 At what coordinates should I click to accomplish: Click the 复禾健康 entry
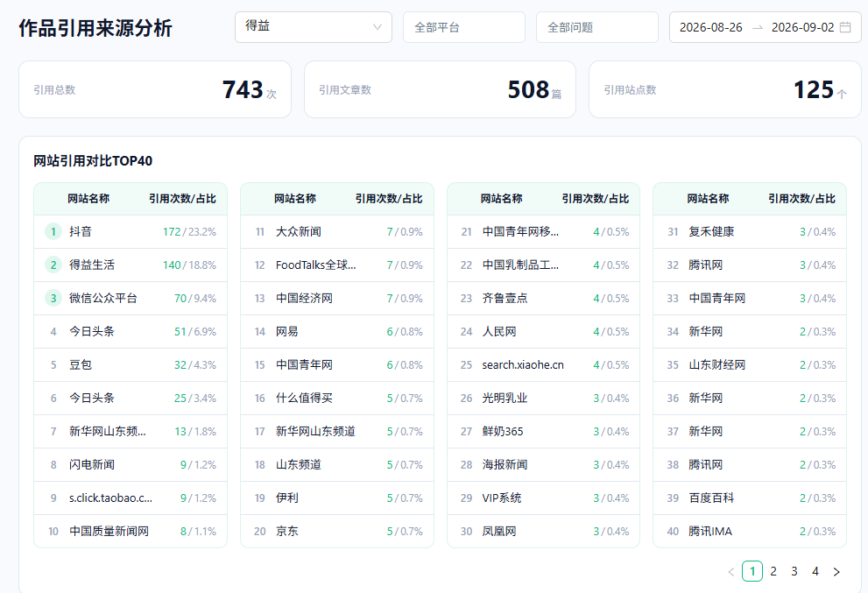pos(711,231)
